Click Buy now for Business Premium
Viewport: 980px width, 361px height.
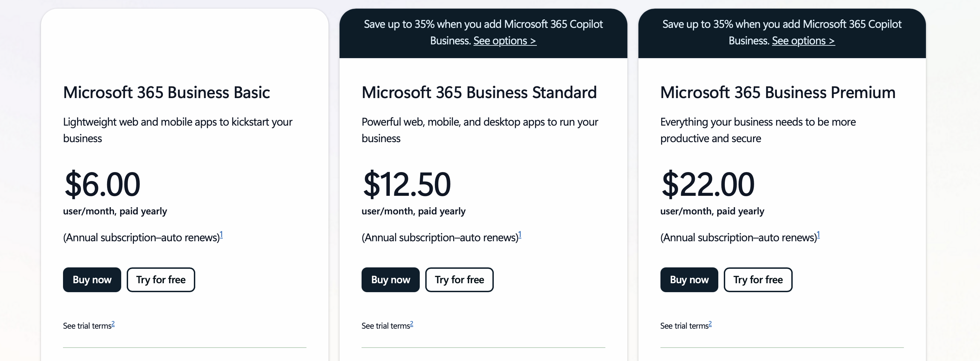689,279
